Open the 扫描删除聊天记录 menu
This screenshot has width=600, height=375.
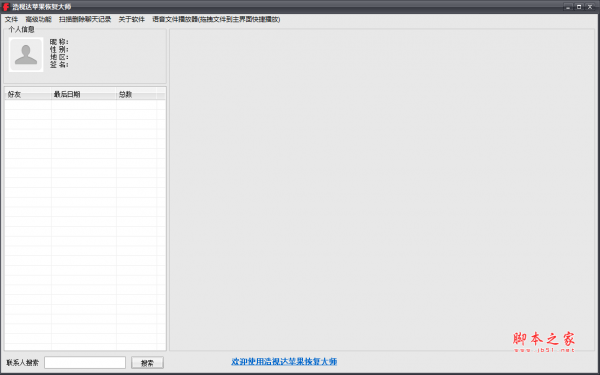[85, 19]
